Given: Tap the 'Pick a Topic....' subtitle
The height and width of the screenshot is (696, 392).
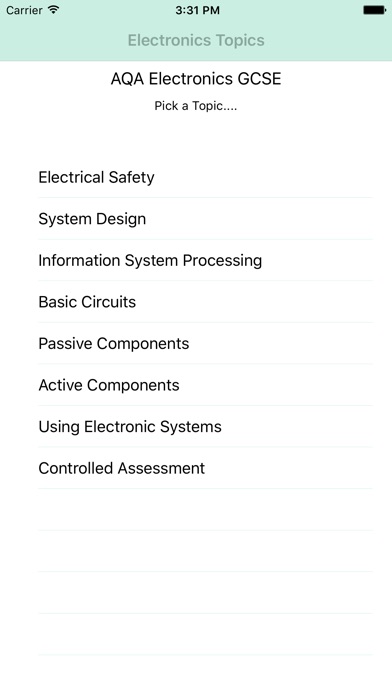Looking at the screenshot, I should coord(196,106).
